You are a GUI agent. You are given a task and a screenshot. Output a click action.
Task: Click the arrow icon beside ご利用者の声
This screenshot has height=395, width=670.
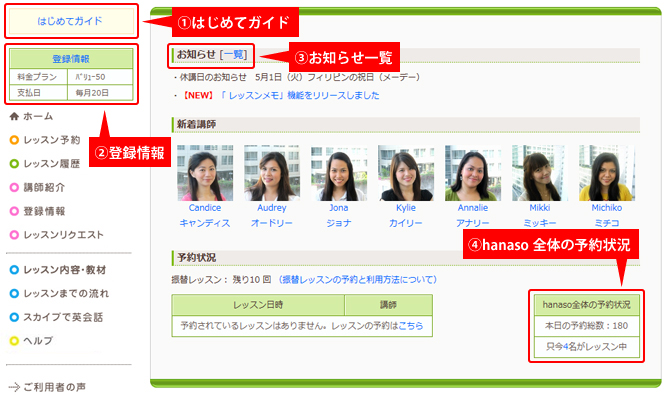pos(14,387)
